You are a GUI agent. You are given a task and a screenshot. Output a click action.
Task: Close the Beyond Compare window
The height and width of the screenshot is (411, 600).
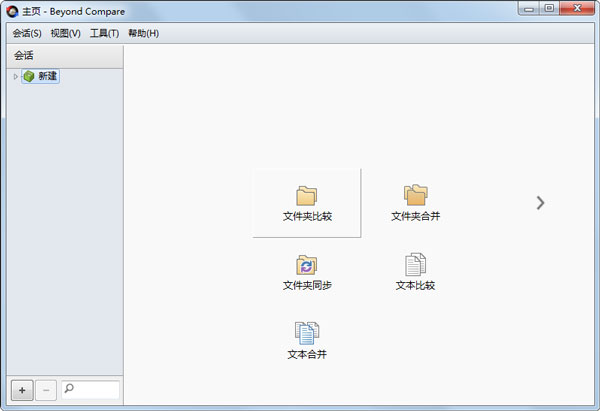point(577,8)
